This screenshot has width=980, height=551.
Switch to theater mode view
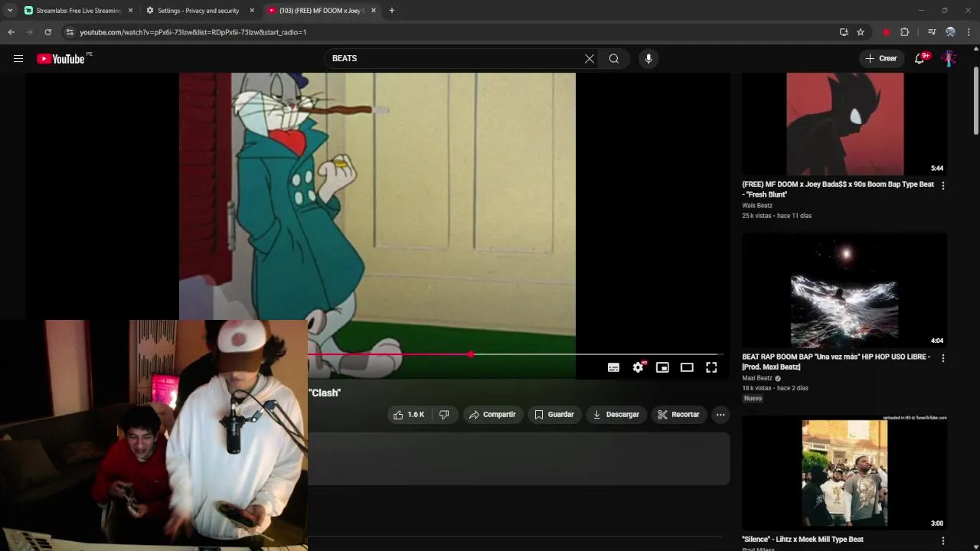click(x=687, y=367)
